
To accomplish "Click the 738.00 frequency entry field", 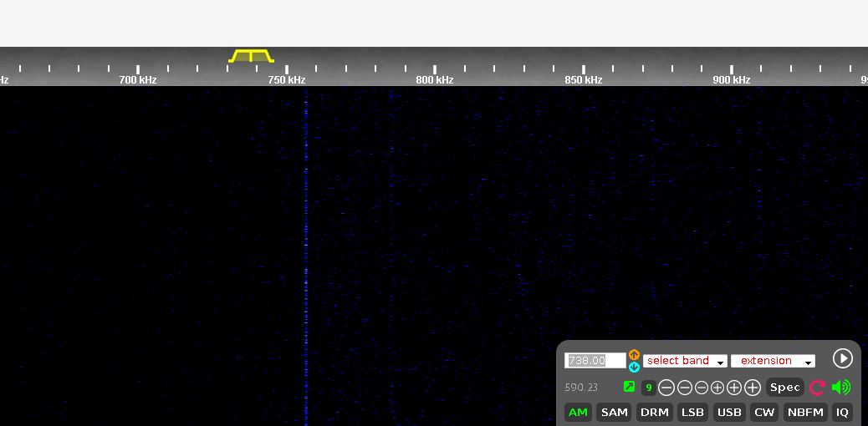I will [x=595, y=361].
